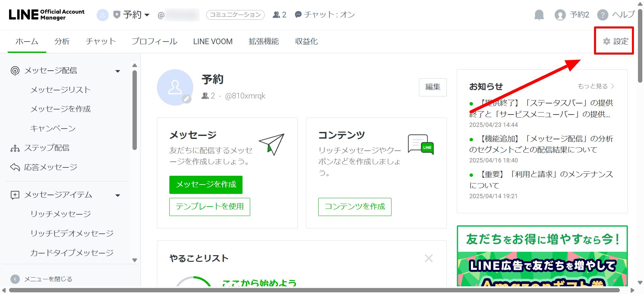Open メッセージを作成 in sidebar
The image size is (644, 294).
[60, 109]
